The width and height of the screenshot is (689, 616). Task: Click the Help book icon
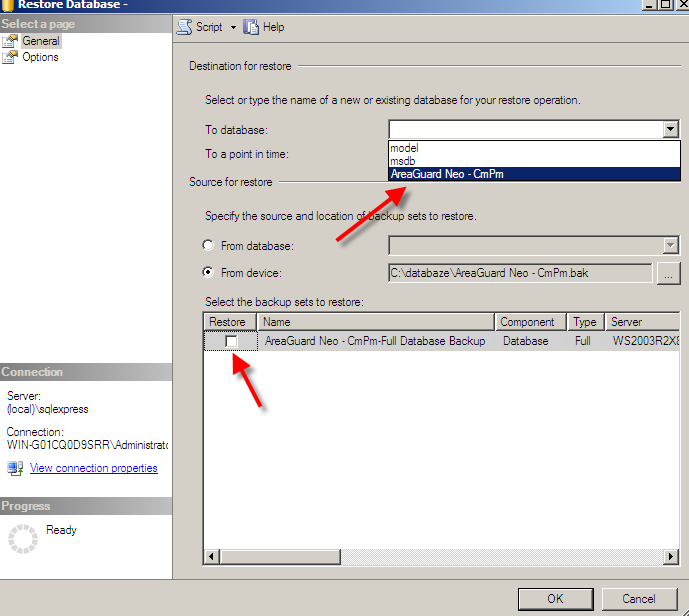[251, 27]
